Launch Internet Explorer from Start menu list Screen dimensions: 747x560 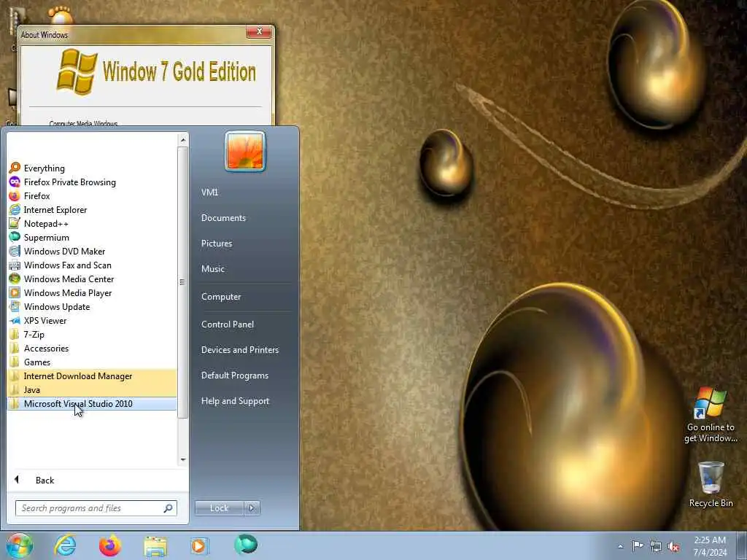point(92,209)
